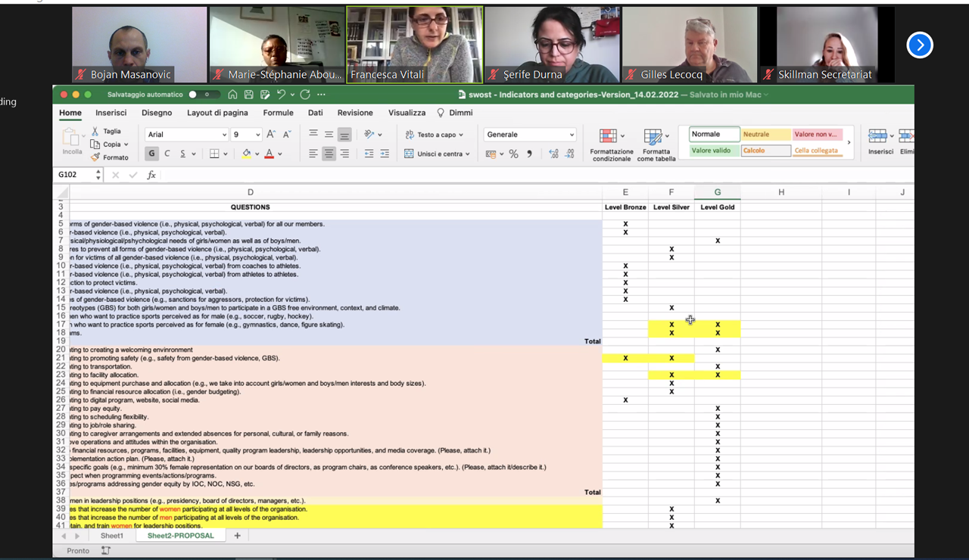969x560 pixels.
Task: Click the Name Box showing G102
Action: (x=78, y=175)
